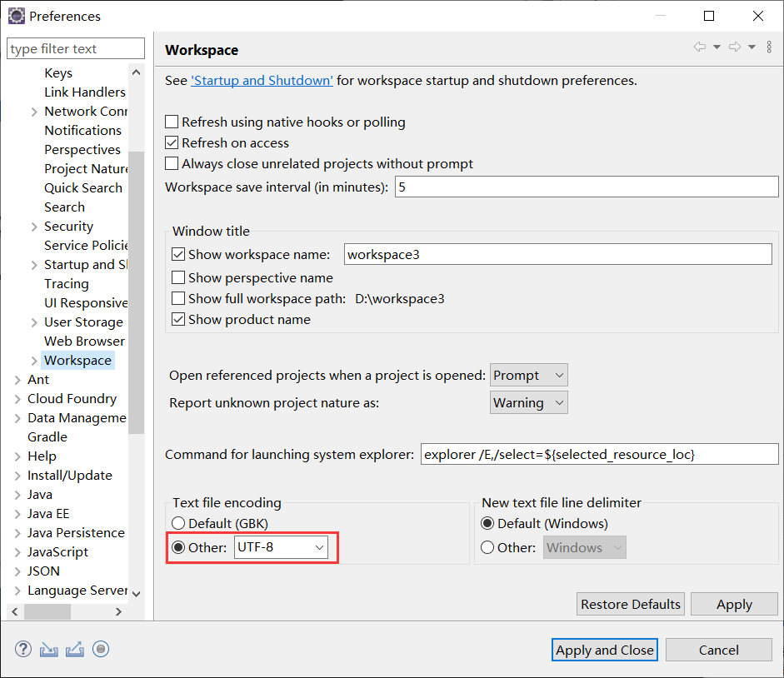The height and width of the screenshot is (678, 784).
Task: Expand the Workspace tree node
Action: pos(34,361)
